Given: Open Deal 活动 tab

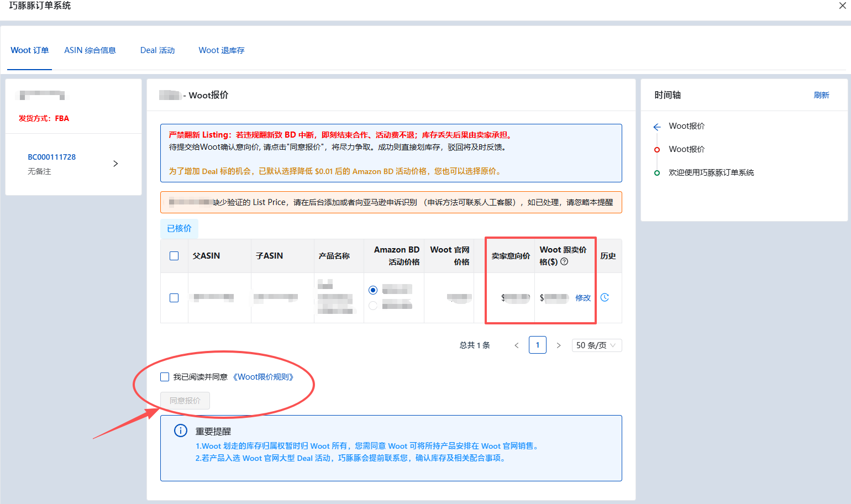Looking at the screenshot, I should click(x=157, y=50).
